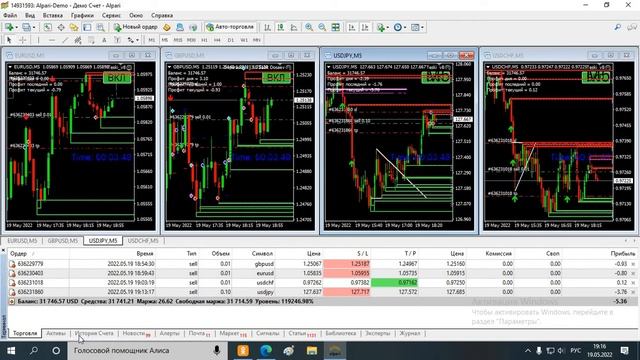
Task: Toggle chart auto scroll icon
Action: pos(352,27)
